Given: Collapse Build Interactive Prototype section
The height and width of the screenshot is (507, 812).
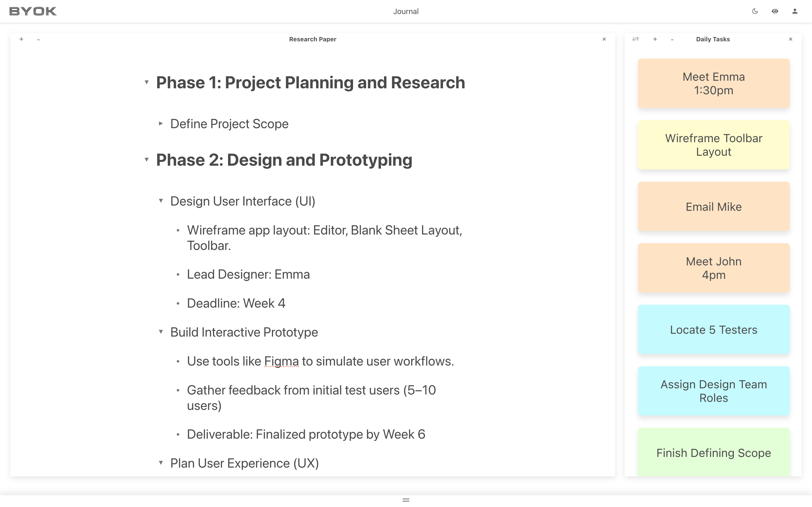Looking at the screenshot, I should (x=161, y=332).
